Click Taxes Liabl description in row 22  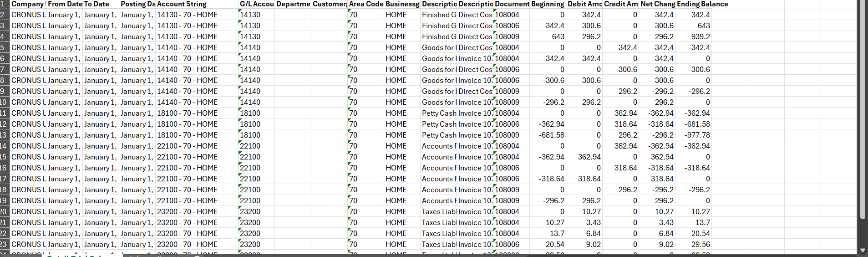click(x=439, y=233)
